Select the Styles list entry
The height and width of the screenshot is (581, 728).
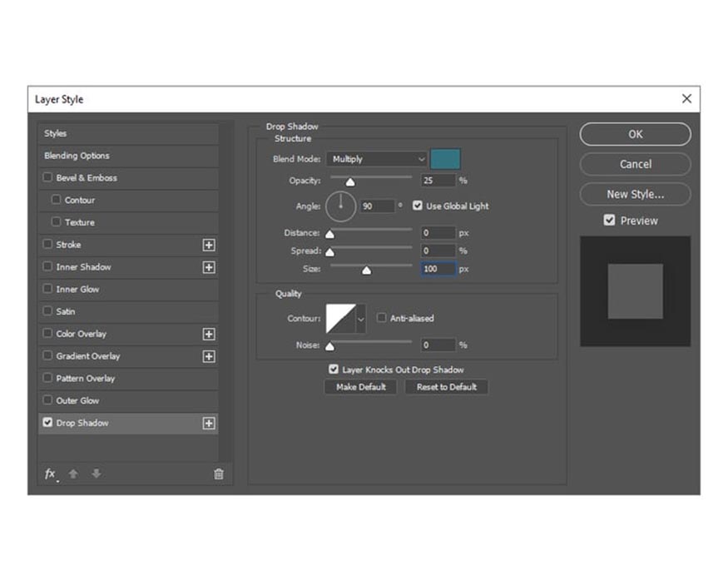pyautogui.click(x=128, y=134)
